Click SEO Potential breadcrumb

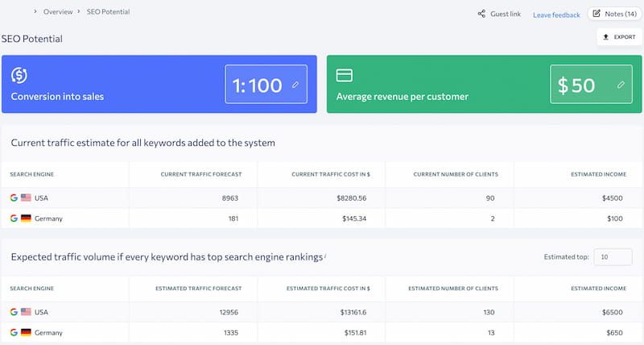108,12
